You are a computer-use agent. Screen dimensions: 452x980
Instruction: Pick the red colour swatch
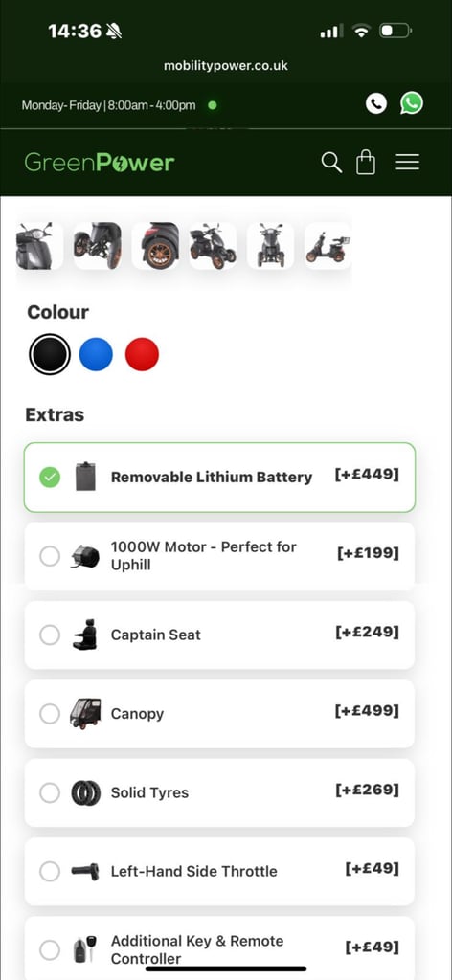click(x=142, y=354)
